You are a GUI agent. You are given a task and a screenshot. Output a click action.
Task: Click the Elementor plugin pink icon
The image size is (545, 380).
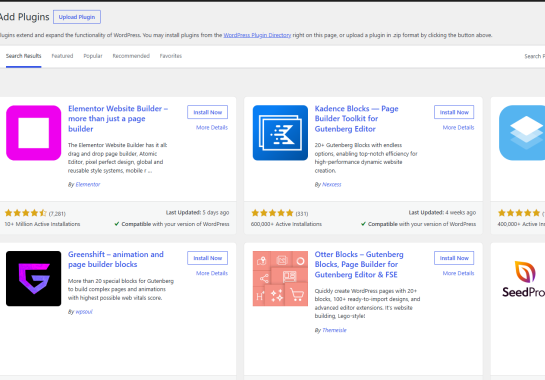(34, 133)
